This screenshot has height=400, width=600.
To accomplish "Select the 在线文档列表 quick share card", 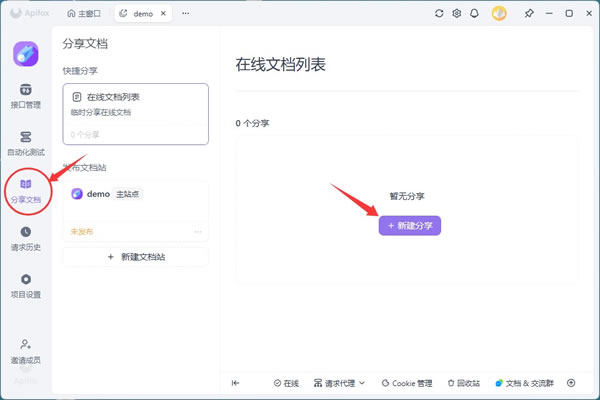I will coord(135,114).
